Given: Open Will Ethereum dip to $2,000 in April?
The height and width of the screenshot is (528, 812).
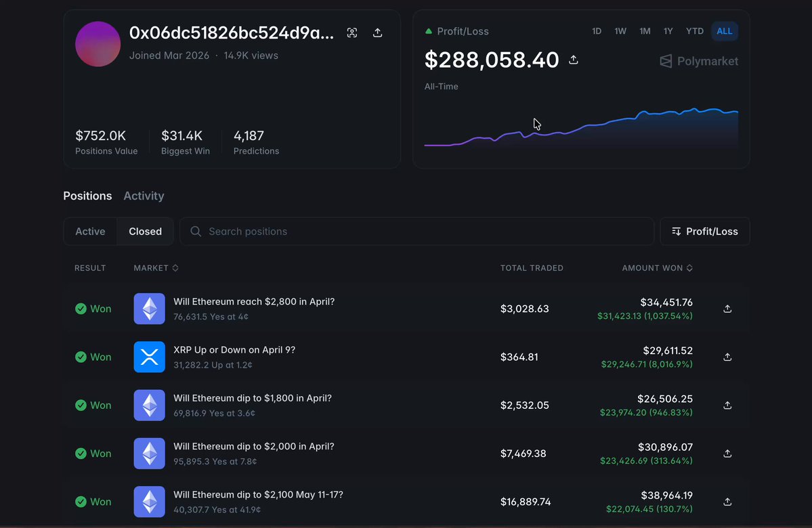Looking at the screenshot, I should tap(254, 446).
